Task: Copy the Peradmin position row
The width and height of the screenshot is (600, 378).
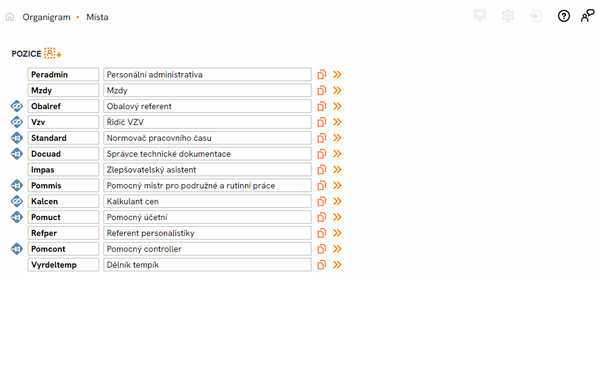Action: [x=321, y=75]
